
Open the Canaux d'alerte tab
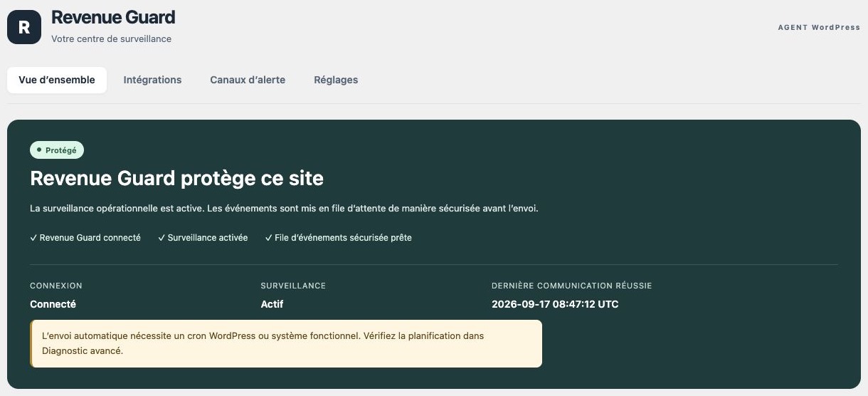pos(248,80)
